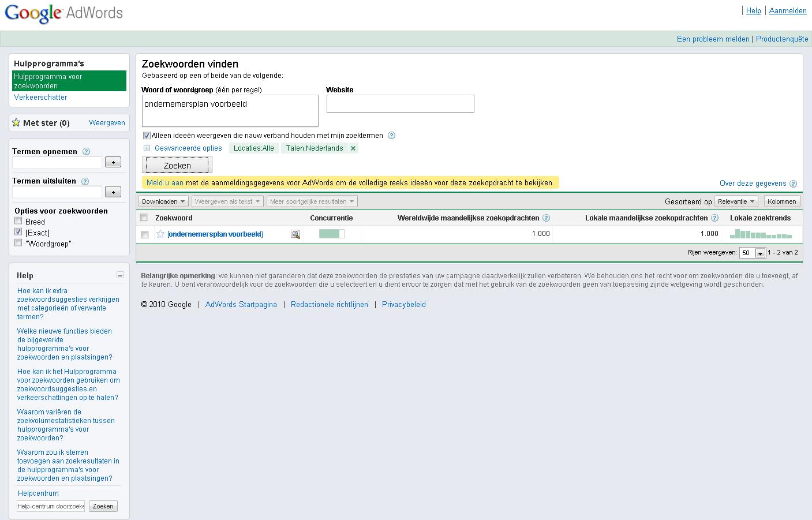
Task: Click Een probleem melden link
Action: click(x=713, y=39)
